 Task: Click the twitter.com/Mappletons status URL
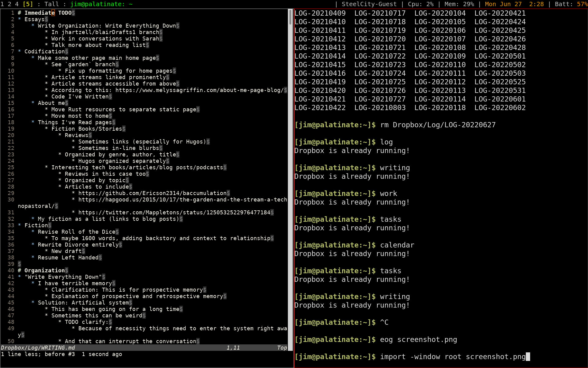click(174, 213)
